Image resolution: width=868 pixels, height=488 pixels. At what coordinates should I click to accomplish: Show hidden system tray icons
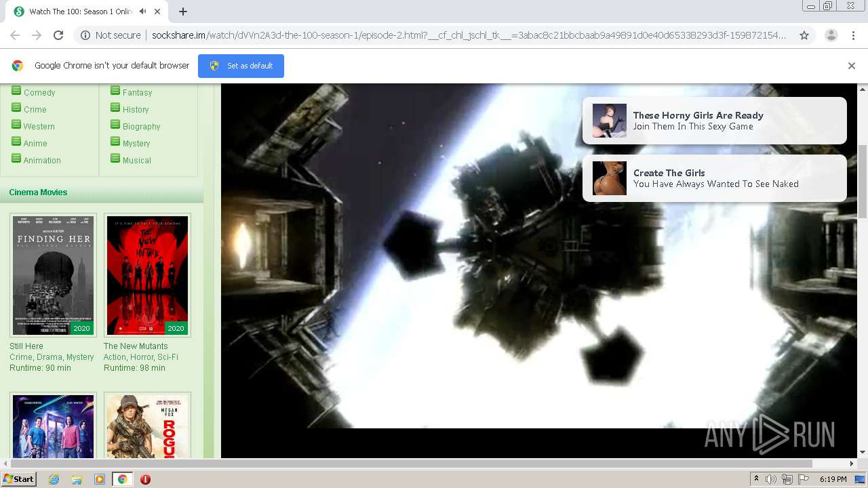pos(756,479)
